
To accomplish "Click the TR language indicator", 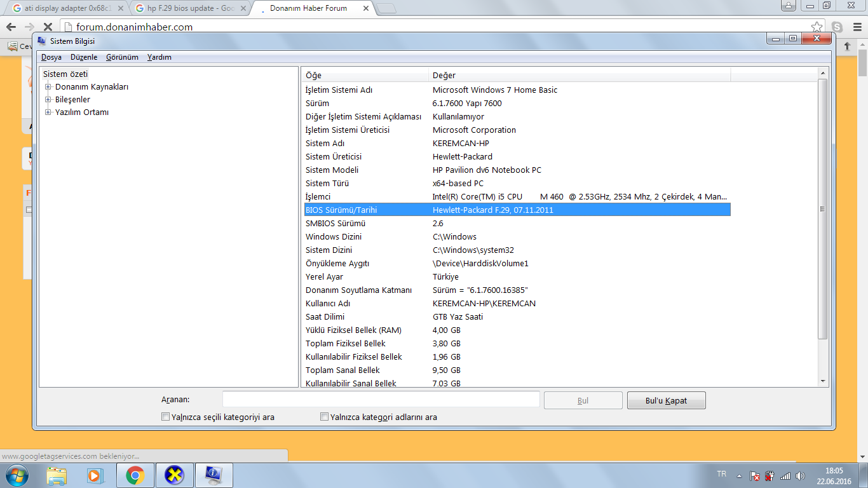I will coord(722,474).
